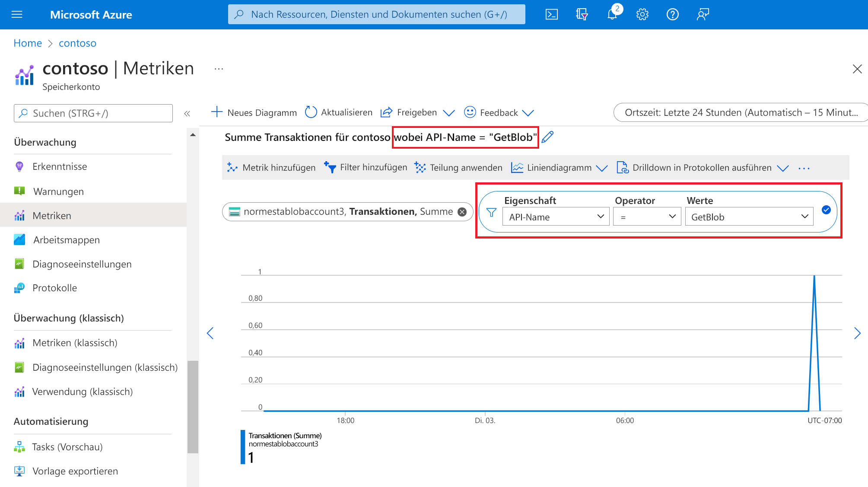Click the chart spike near UTC-07:00
868x487 pixels.
pyautogui.click(x=814, y=343)
